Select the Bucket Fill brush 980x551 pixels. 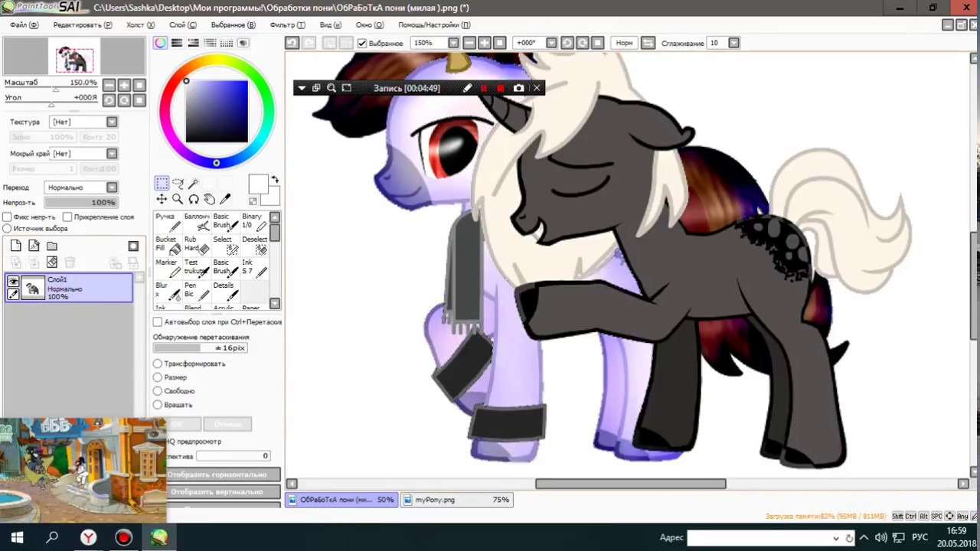coord(167,244)
